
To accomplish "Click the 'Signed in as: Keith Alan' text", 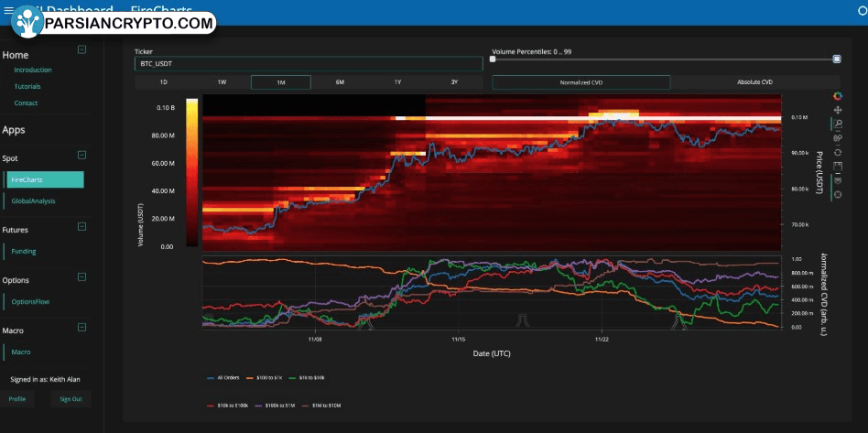I will pyautogui.click(x=45, y=379).
